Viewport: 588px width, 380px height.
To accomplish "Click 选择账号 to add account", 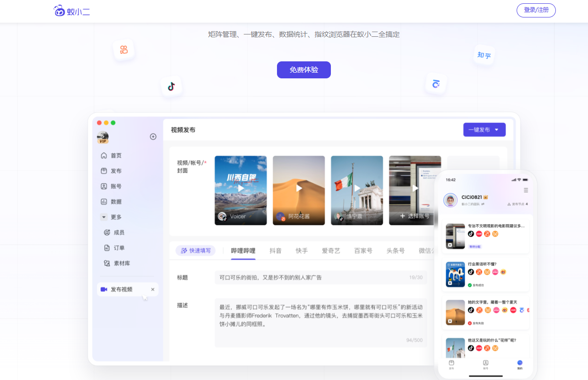I will click(x=415, y=216).
